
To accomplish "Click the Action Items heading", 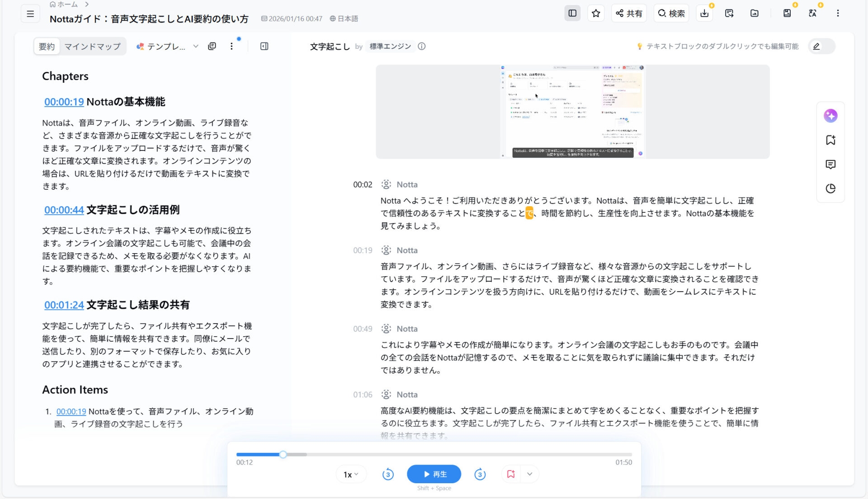I will pyautogui.click(x=75, y=390).
